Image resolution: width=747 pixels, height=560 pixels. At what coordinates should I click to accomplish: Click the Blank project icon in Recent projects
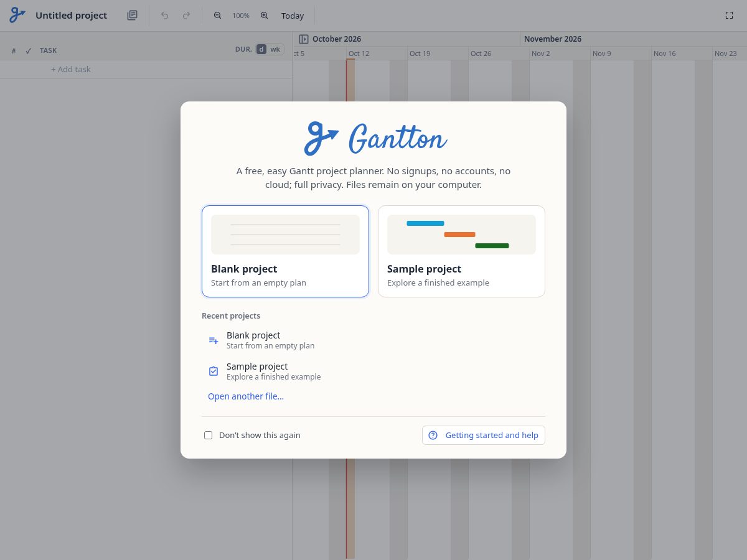tap(214, 340)
